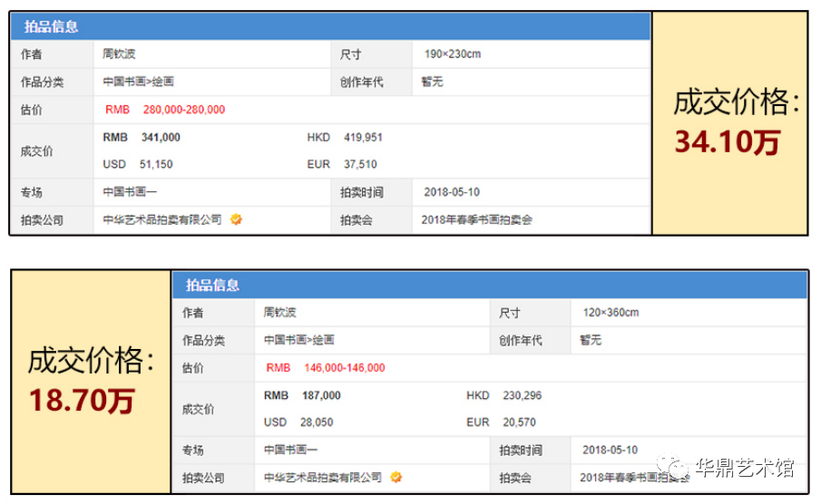
Task: Click the verified badge beside the 120×360cm lot's auction company
Action: [x=396, y=477]
